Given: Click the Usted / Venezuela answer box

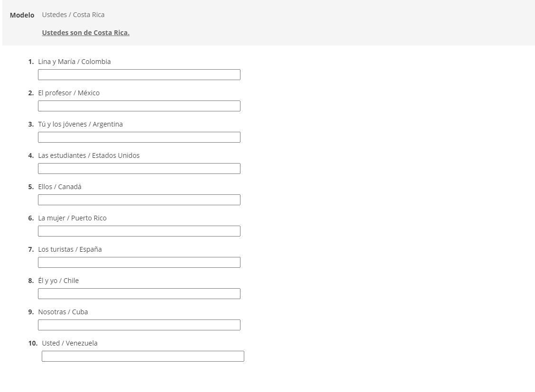Looking at the screenshot, I should (143, 356).
